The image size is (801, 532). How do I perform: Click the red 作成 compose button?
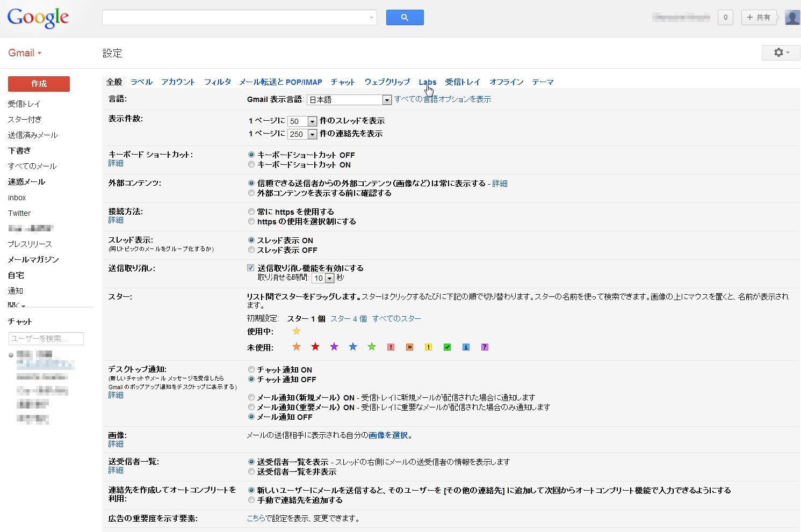click(x=39, y=84)
